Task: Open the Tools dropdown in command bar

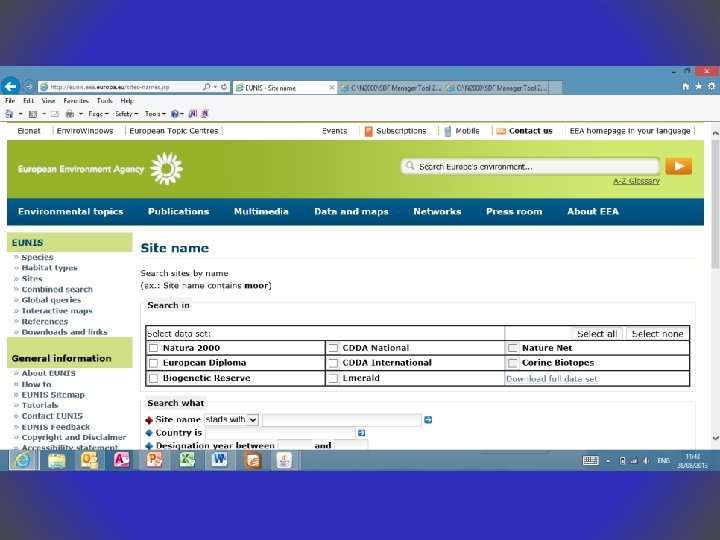Action: click(x=155, y=114)
